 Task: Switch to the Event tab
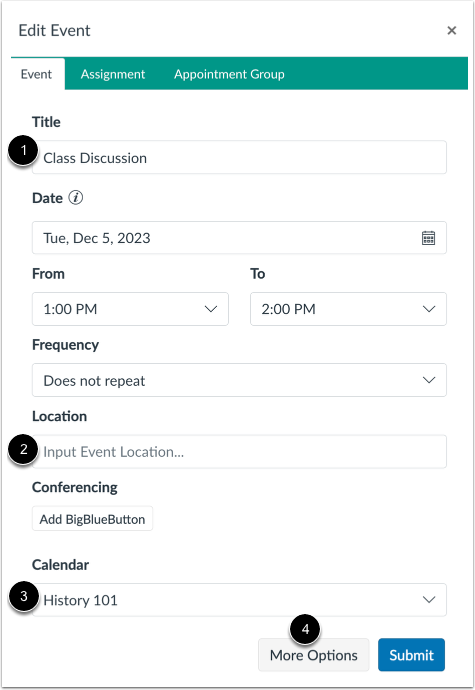click(37, 74)
